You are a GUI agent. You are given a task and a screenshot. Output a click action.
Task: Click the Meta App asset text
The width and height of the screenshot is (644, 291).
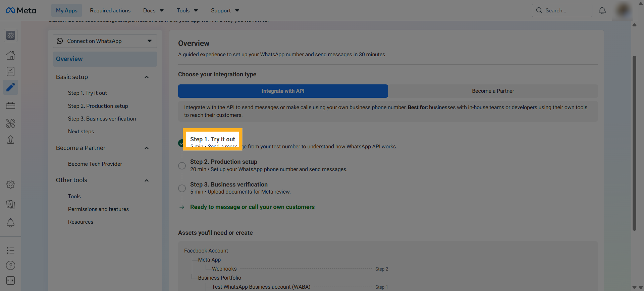tap(209, 260)
